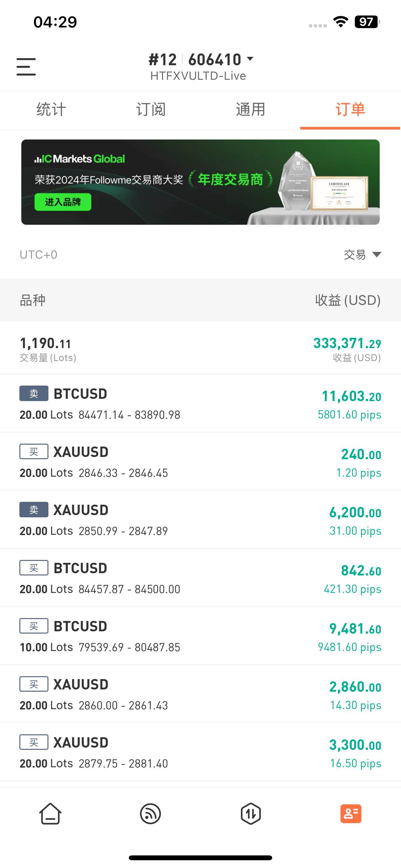The height and width of the screenshot is (868, 401).
Task: Tap the 卖 badge on BTCUSD 84471.14 order
Action: pyautogui.click(x=34, y=393)
